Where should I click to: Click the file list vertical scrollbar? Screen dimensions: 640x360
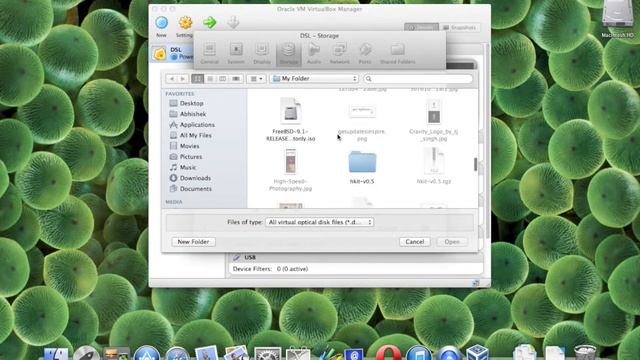tap(475, 164)
